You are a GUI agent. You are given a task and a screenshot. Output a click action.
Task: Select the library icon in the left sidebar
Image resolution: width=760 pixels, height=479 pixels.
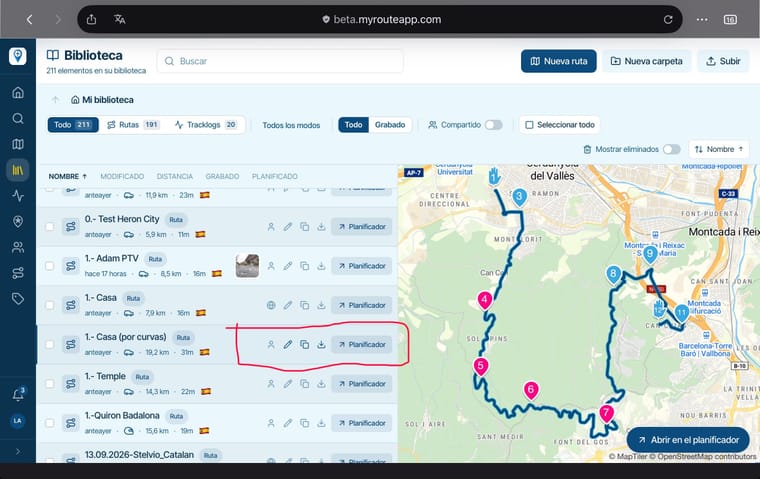click(18, 170)
